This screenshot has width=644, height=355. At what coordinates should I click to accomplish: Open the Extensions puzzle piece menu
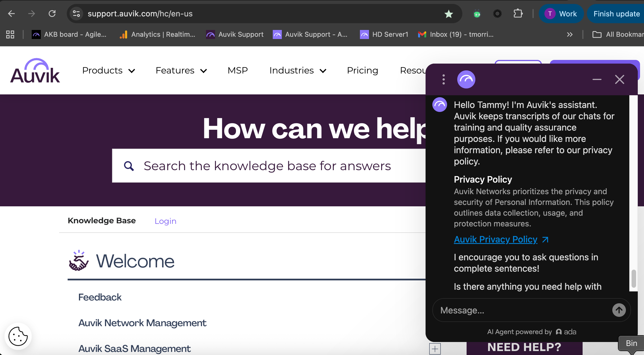(518, 14)
